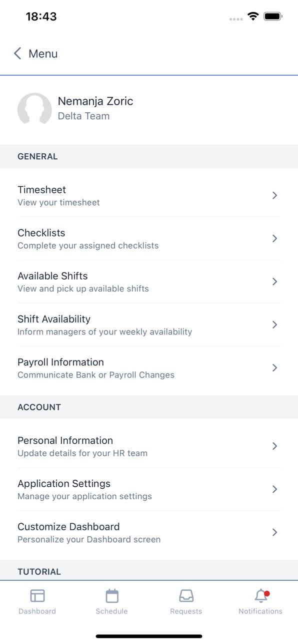Open the Dashboard tab icon
This screenshot has width=298, height=644.
pos(37,596)
